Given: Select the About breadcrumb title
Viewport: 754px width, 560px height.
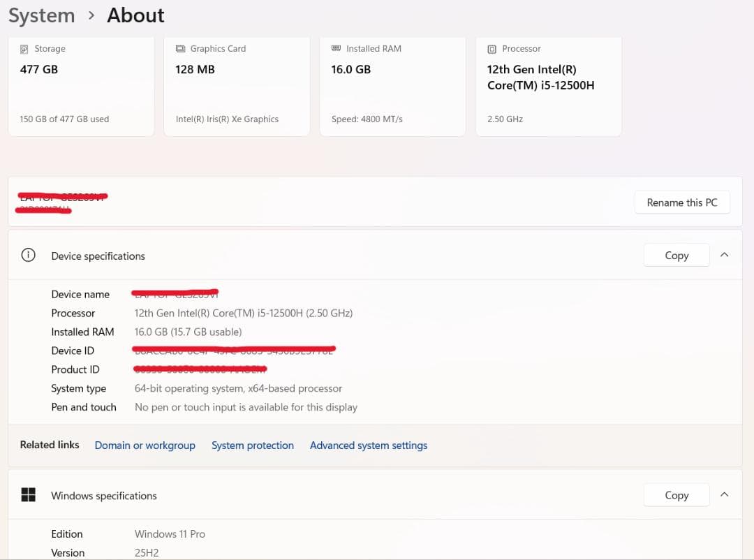Looking at the screenshot, I should click(x=135, y=15).
